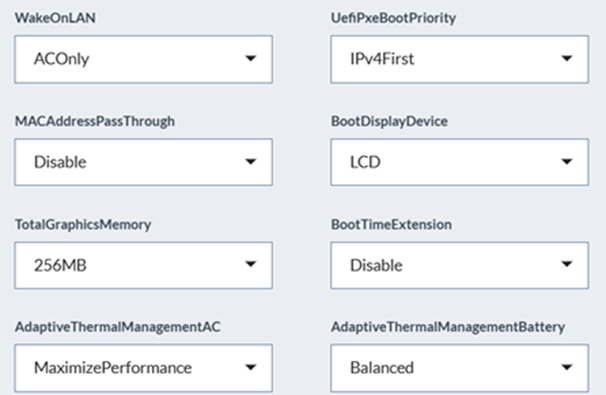This screenshot has height=395, width=606.
Task: Click the TotalGraphicsMemory field label
Action: pos(83,225)
